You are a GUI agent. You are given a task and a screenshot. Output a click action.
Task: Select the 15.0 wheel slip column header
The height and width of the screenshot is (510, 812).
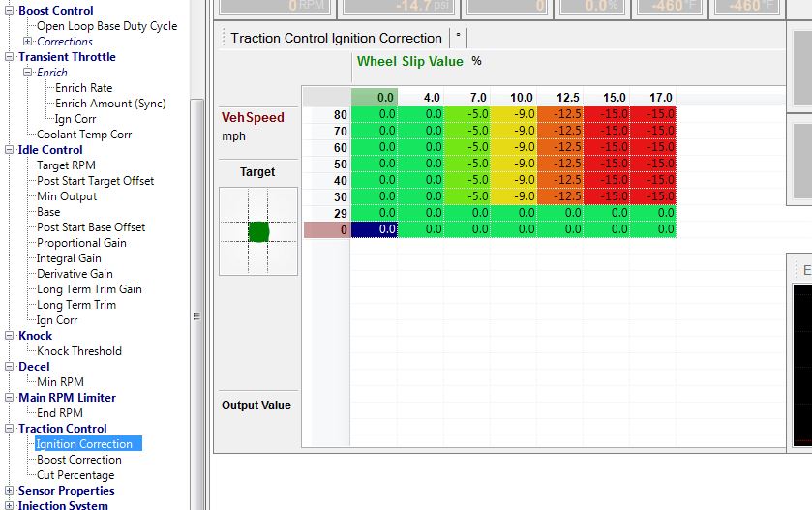pos(607,98)
